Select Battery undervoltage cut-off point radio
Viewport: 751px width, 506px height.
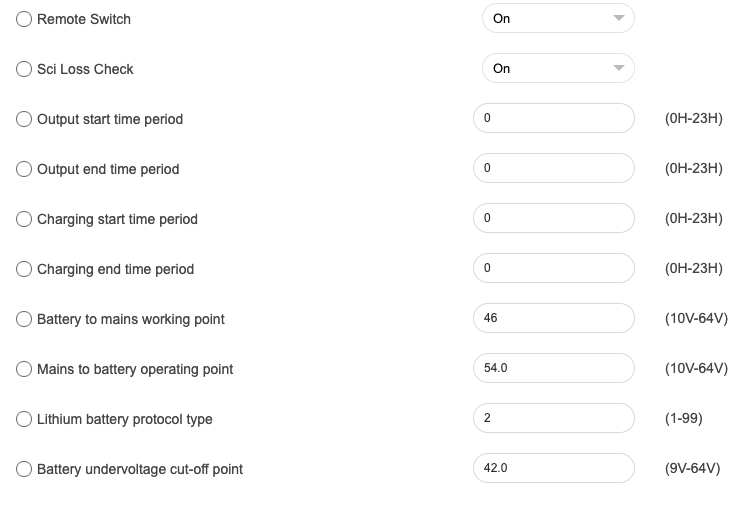click(24, 469)
